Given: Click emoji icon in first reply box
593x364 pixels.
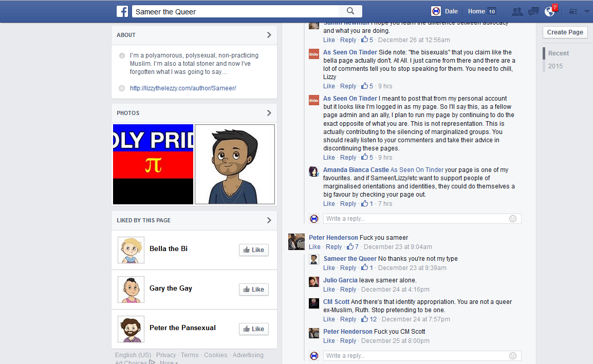Looking at the screenshot, I should point(513,219).
